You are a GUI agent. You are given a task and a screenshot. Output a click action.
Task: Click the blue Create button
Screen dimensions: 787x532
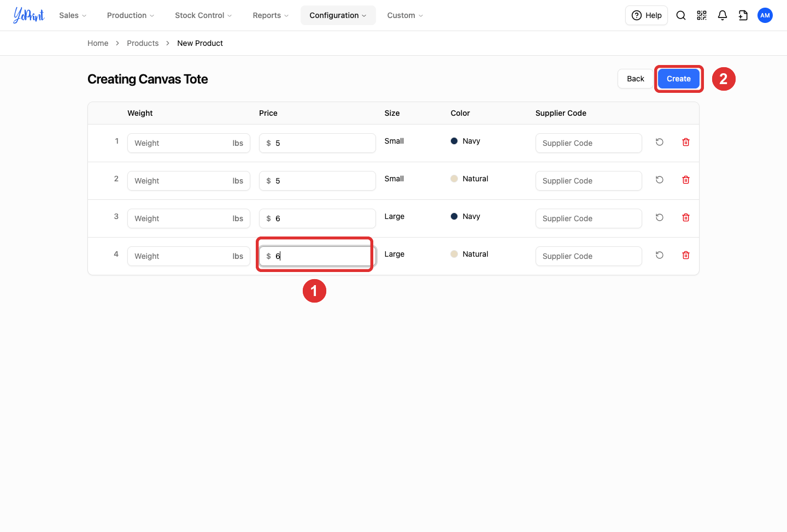point(679,79)
